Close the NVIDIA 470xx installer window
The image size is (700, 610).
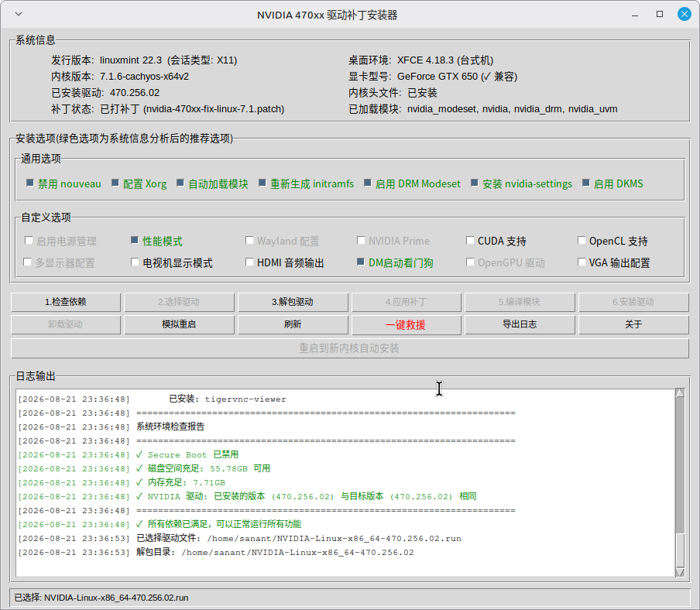[x=684, y=14]
